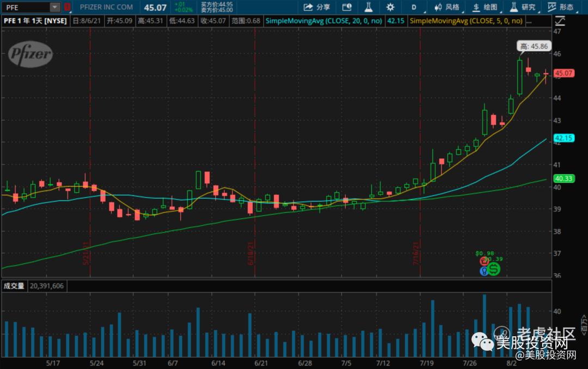Click the 卖方价:45.00 ask price
The height and width of the screenshot is (369, 588).
217,10
